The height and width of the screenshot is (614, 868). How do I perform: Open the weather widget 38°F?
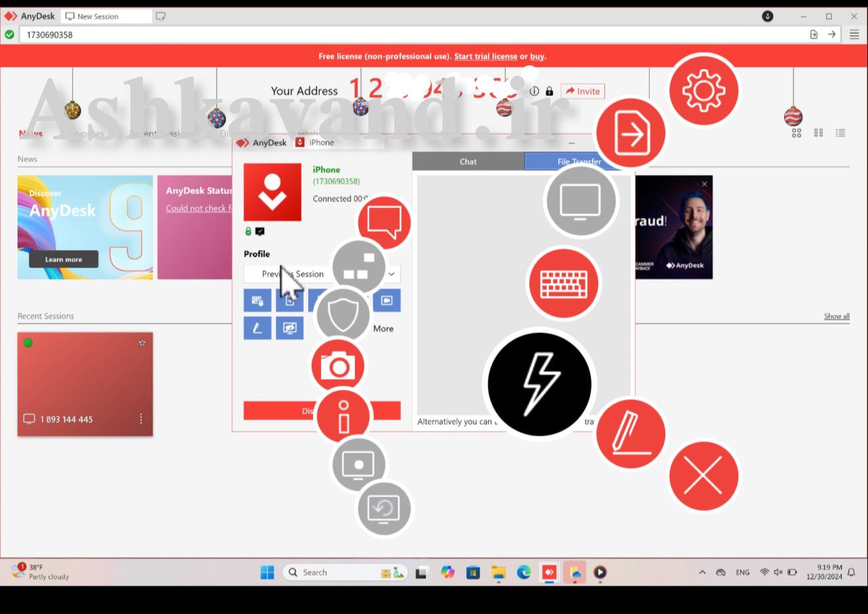41,572
